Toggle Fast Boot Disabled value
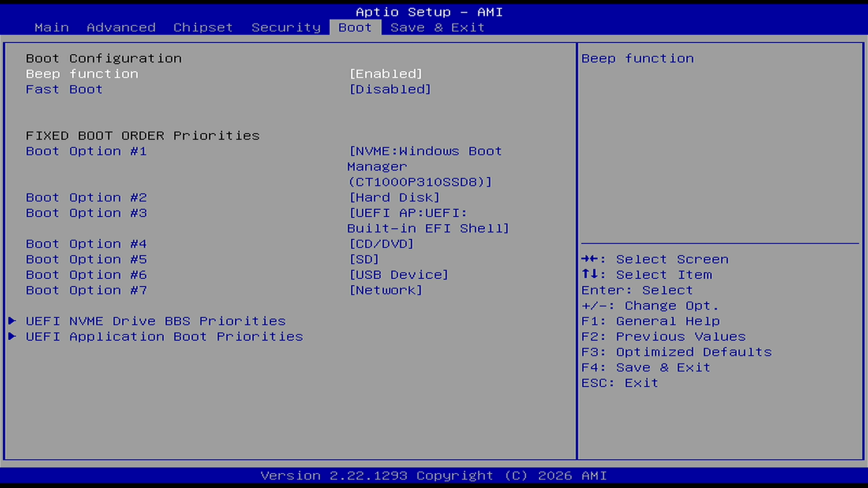 coord(390,89)
